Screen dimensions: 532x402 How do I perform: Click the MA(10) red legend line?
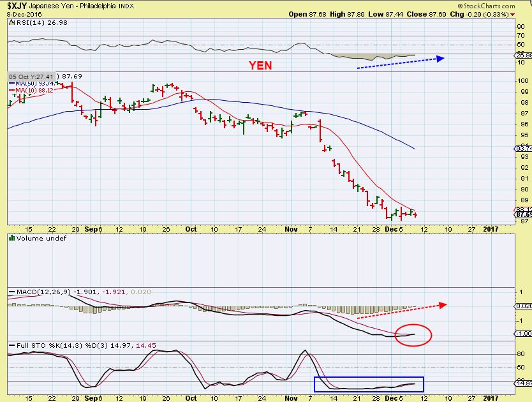point(11,90)
